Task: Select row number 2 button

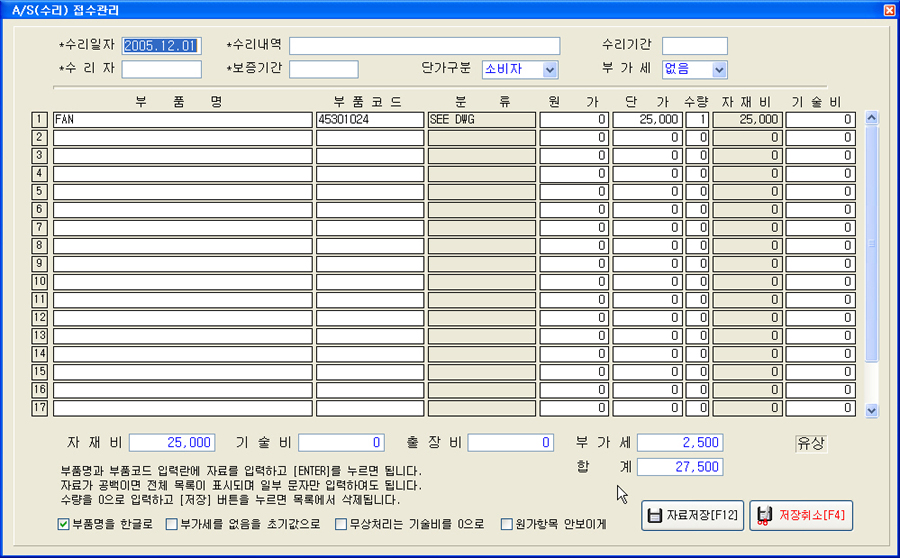Action: [39, 138]
